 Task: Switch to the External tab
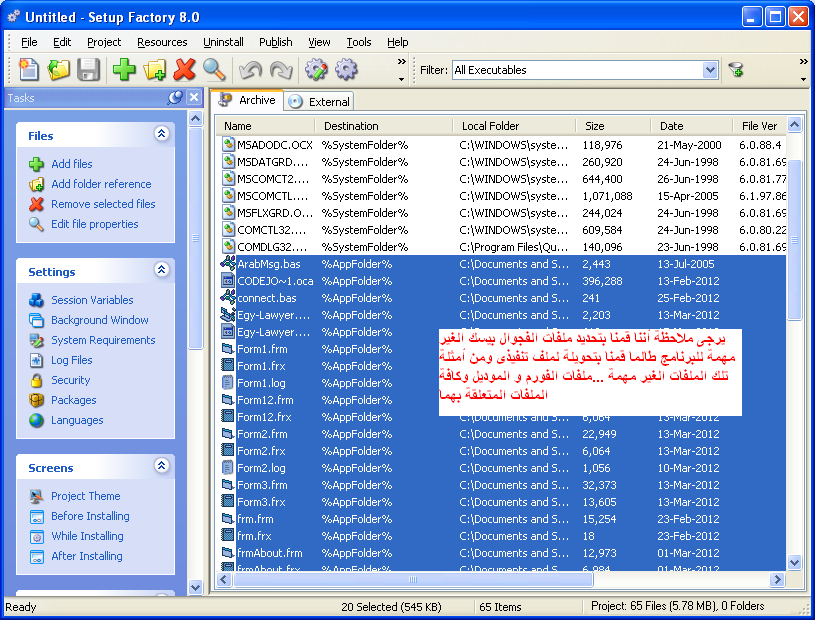click(320, 101)
